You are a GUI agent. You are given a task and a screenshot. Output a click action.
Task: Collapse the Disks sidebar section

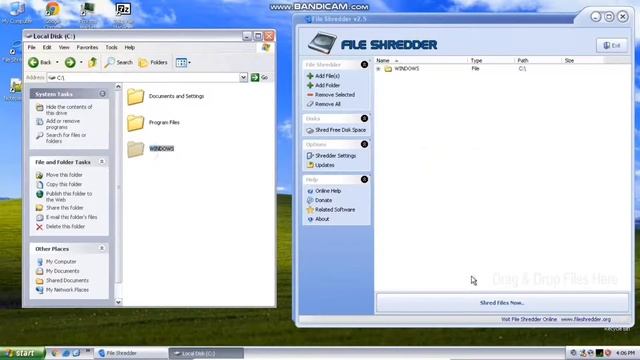[364, 118]
